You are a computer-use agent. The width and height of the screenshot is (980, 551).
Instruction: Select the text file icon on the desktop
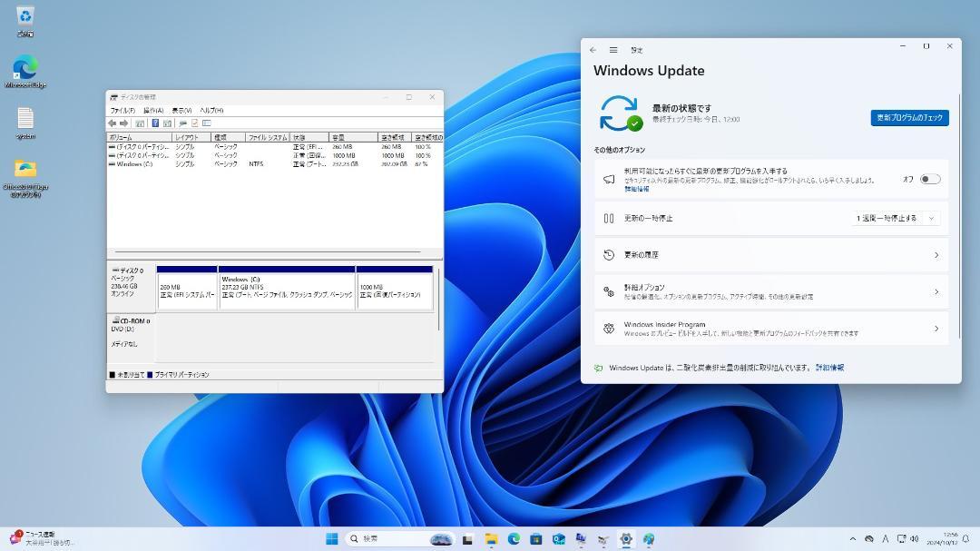click(25, 123)
